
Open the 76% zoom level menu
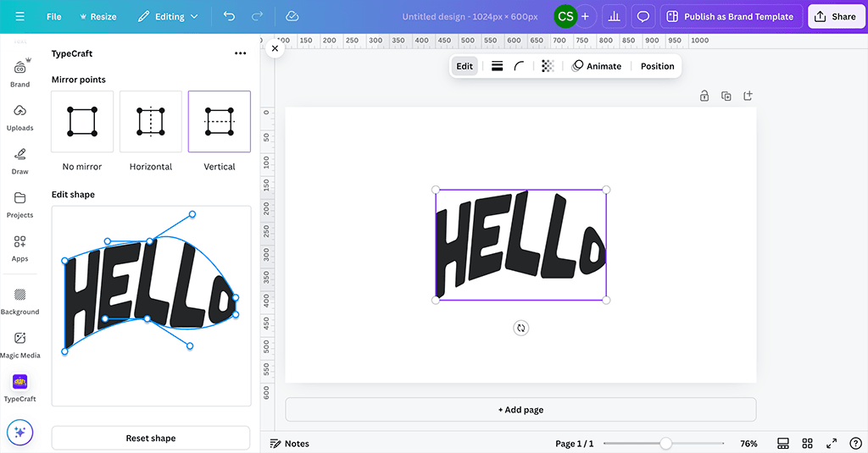tap(748, 444)
